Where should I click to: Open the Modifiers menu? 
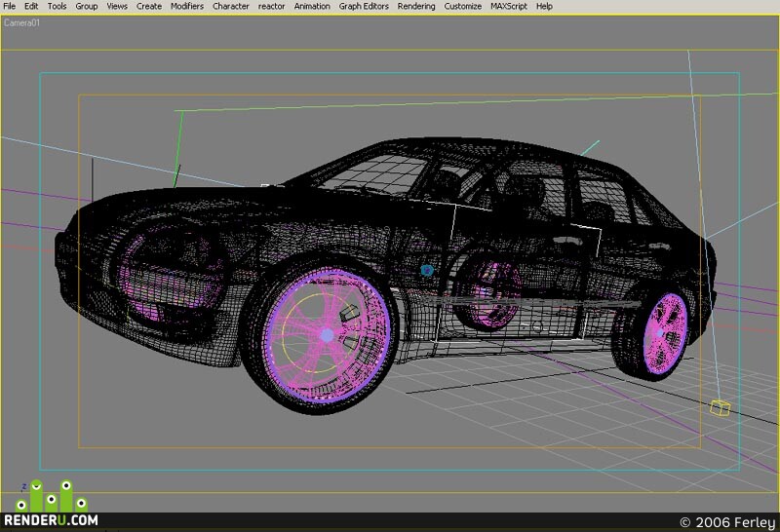pos(187,6)
